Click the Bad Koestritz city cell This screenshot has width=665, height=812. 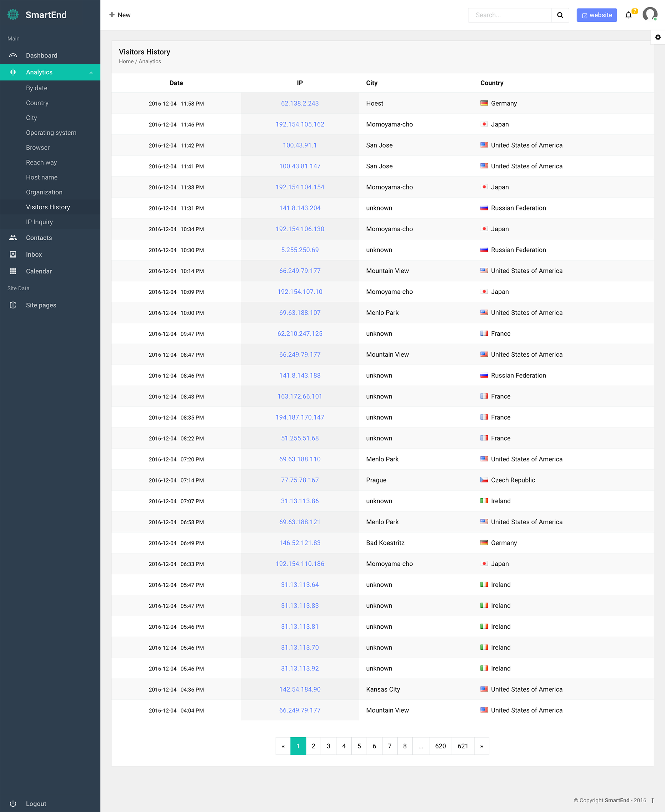pos(385,543)
